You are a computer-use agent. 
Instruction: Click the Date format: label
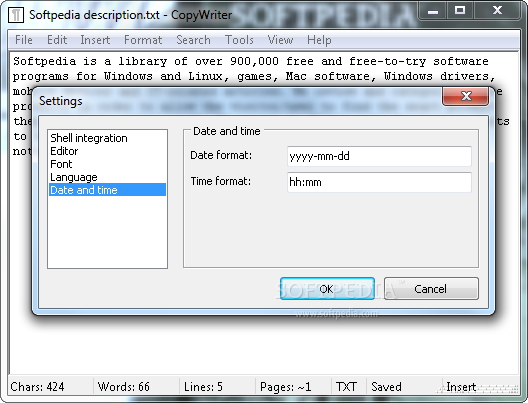[x=221, y=155]
